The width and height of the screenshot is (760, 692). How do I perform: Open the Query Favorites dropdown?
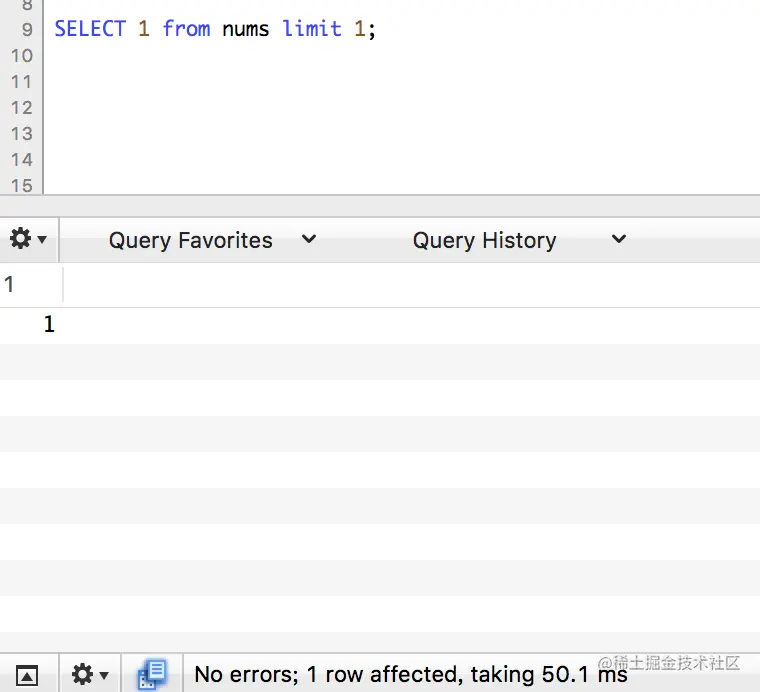click(212, 240)
